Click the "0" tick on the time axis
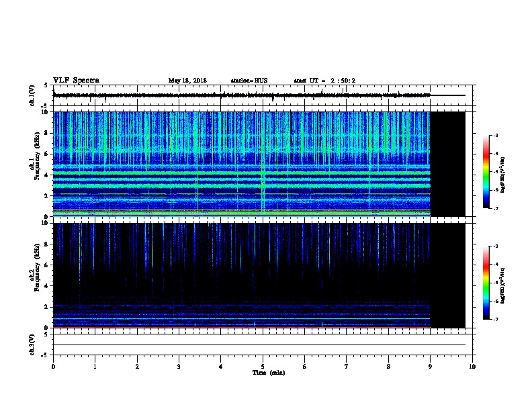Viewport: 532px width, 411px height. [x=53, y=366]
